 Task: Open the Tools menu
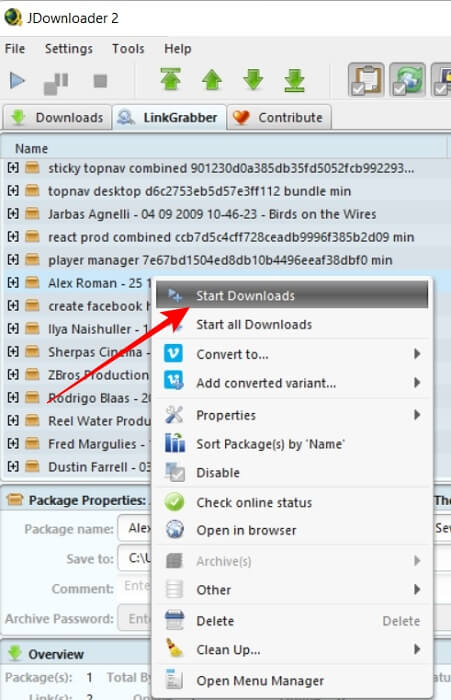click(x=128, y=48)
